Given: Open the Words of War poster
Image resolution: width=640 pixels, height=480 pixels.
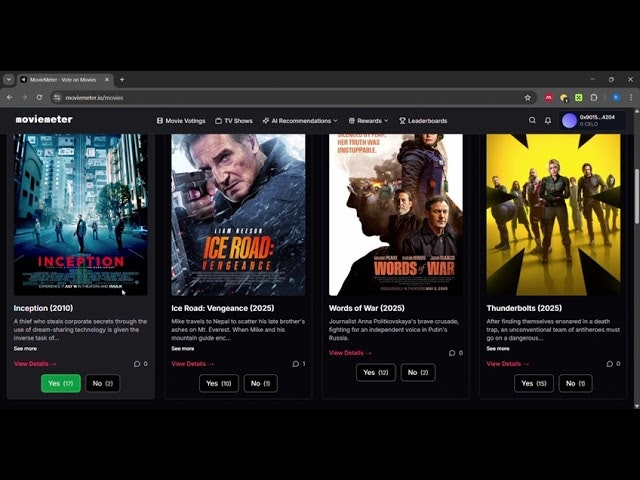Looking at the screenshot, I should pyautogui.click(x=396, y=215).
